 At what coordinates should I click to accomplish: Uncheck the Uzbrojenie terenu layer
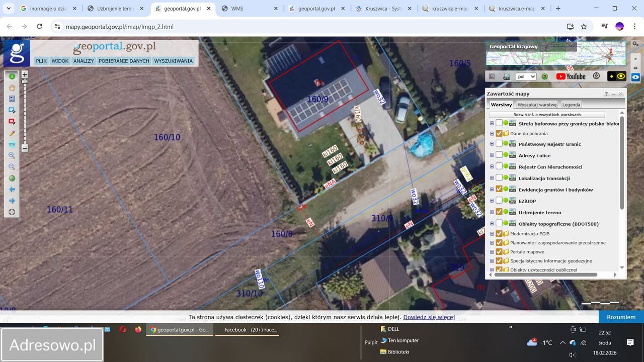(x=499, y=212)
